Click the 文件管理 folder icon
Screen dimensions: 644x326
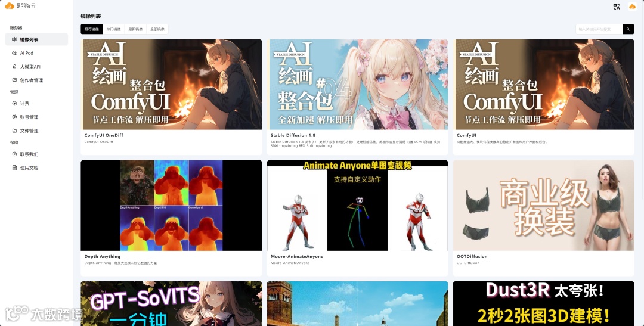[x=14, y=131]
